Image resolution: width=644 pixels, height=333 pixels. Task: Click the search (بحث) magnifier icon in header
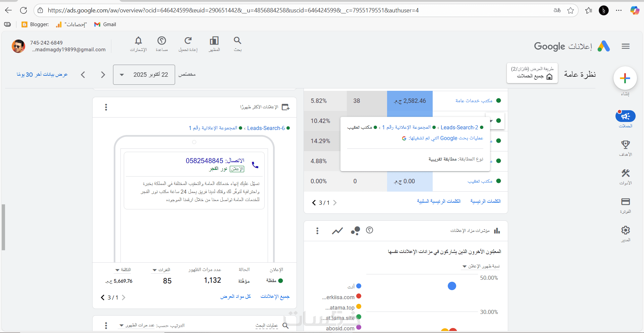pyautogui.click(x=237, y=41)
